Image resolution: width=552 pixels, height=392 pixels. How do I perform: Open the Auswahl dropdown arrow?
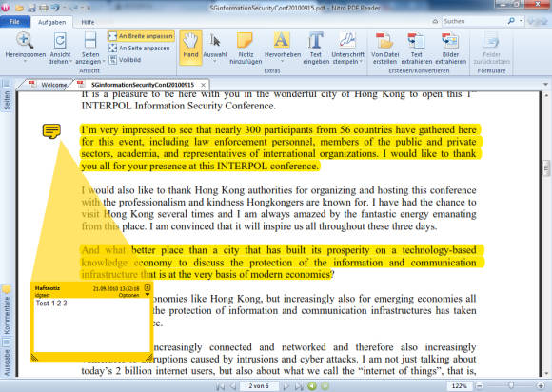point(215,61)
